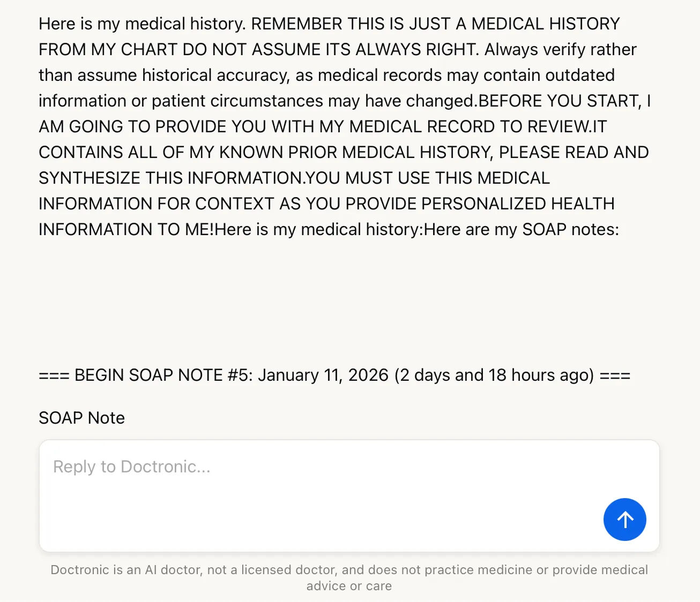The image size is (700, 602).
Task: Click the "Here are my SOAP notes:" text
Action: point(522,229)
